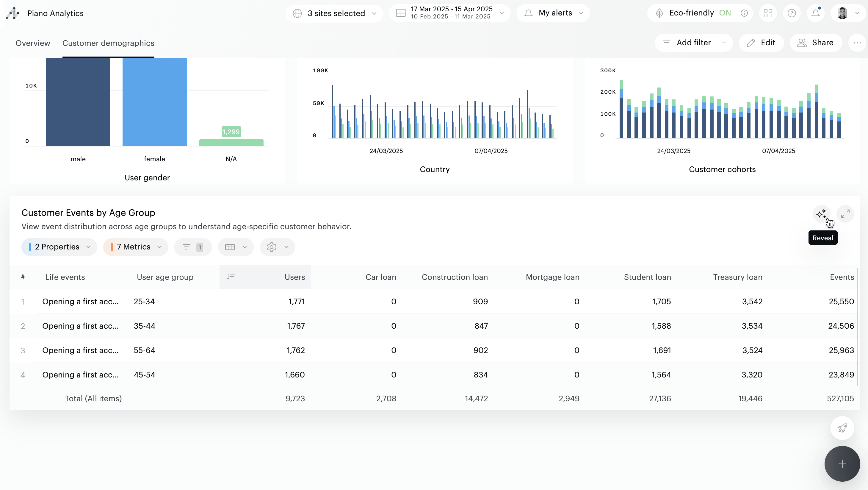868x490 pixels.
Task: Open notifications bell icon
Action: click(815, 13)
